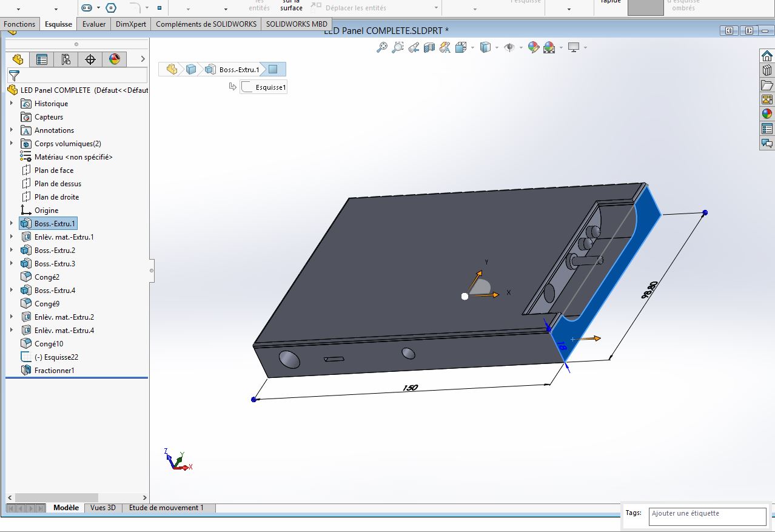This screenshot has width=775, height=532.
Task: Expand the Enlèv. mat.-Extru.1 node
Action: (11, 237)
